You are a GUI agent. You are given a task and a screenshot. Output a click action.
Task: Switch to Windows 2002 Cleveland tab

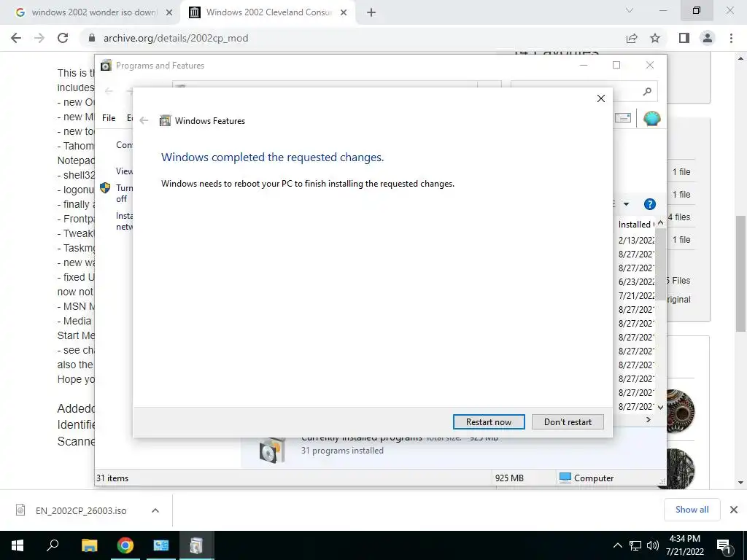268,12
